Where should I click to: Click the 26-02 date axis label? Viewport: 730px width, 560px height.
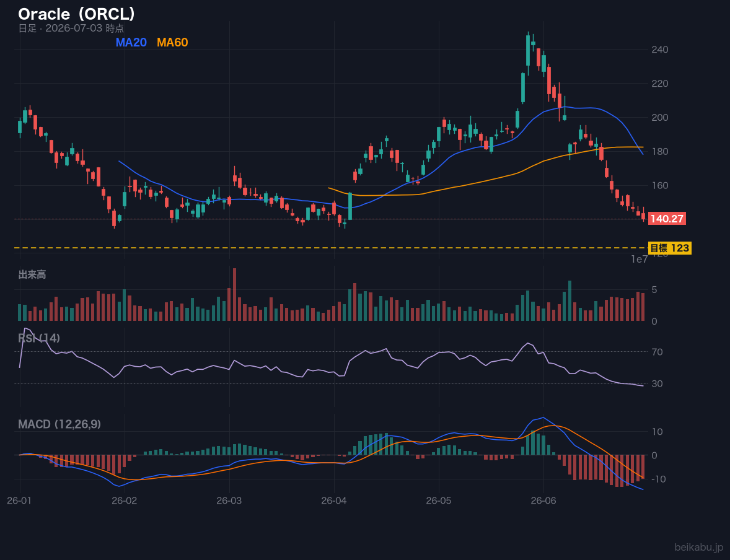tap(125, 501)
